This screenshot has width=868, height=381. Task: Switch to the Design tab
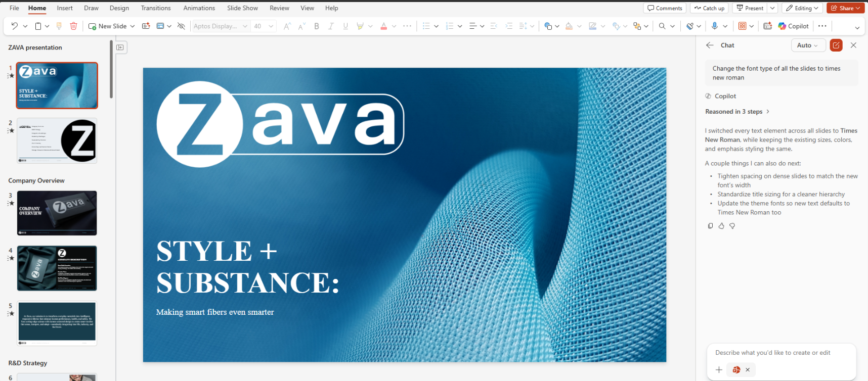[119, 8]
